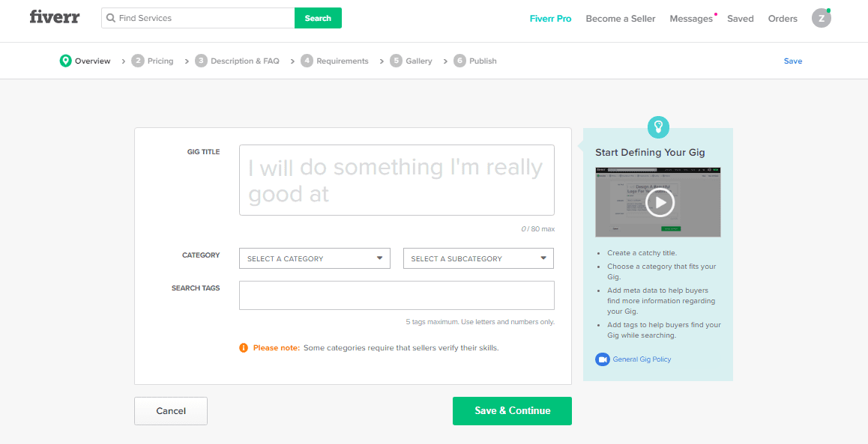The width and height of the screenshot is (868, 444).
Task: Click the lightbulb tip icon
Action: [x=658, y=127]
